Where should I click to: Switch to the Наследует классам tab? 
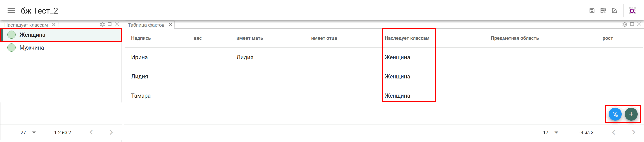click(26, 25)
